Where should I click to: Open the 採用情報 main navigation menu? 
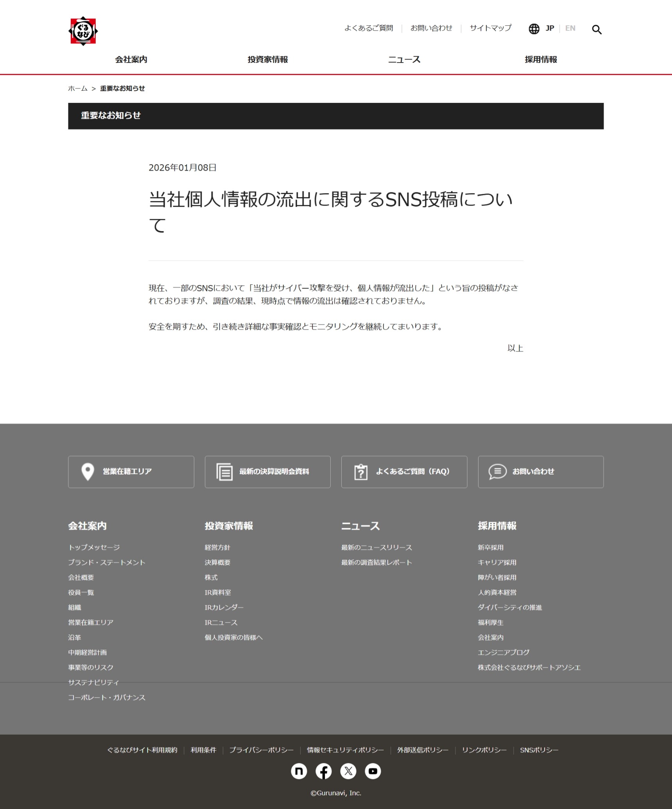point(540,59)
